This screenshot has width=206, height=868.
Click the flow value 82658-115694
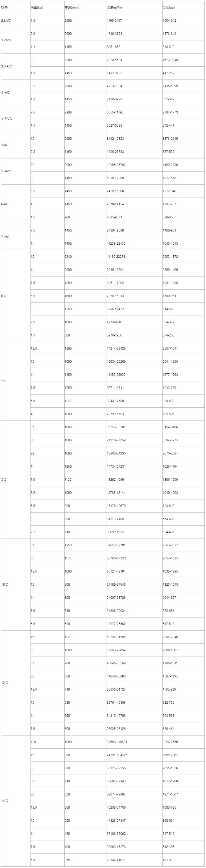(x=117, y=742)
